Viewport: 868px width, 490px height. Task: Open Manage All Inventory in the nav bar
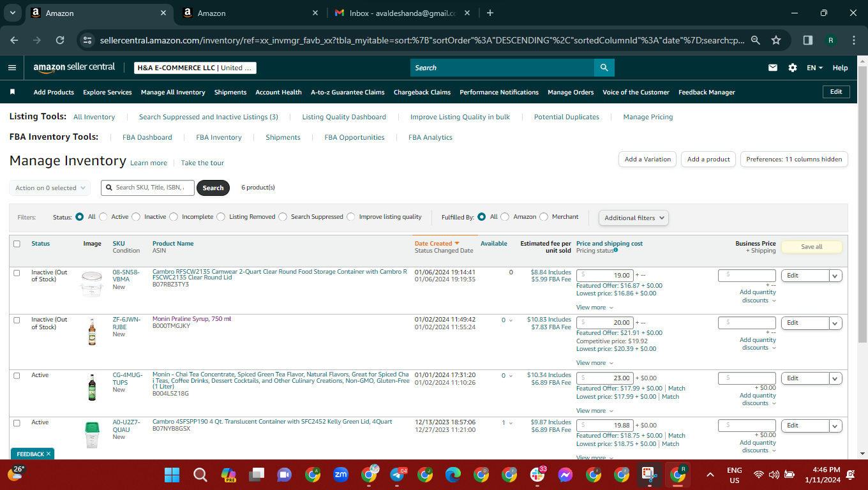coord(173,93)
